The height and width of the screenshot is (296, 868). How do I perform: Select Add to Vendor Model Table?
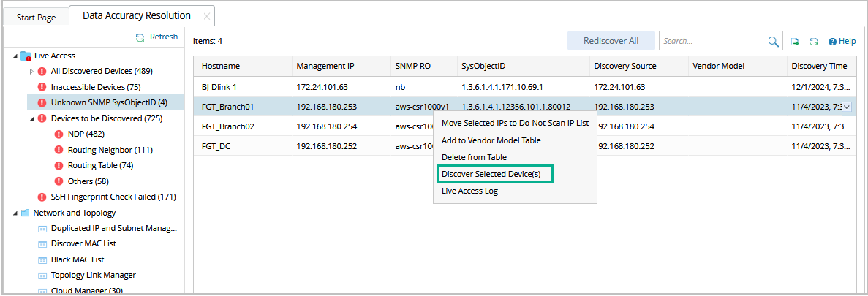[491, 140]
